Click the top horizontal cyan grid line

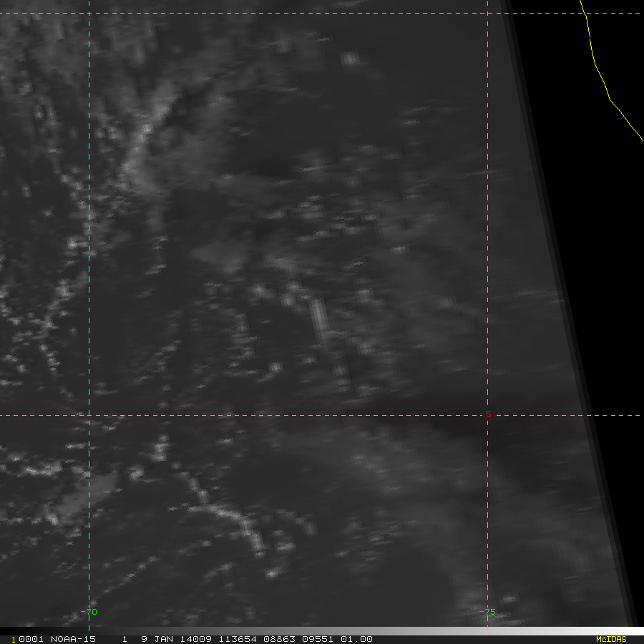pyautogui.click(x=286, y=13)
